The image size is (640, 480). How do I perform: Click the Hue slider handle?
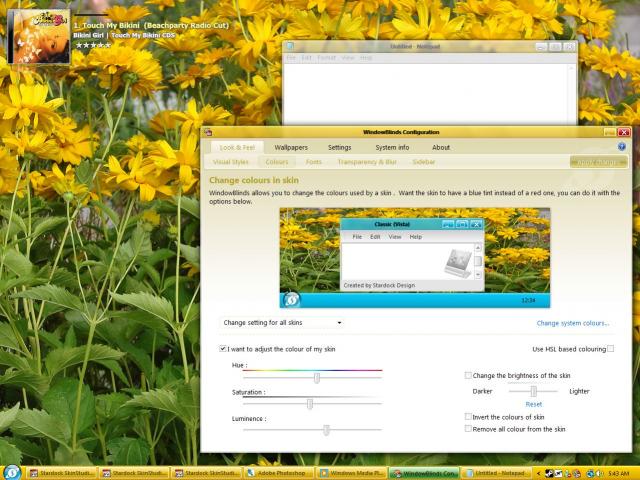click(x=317, y=378)
